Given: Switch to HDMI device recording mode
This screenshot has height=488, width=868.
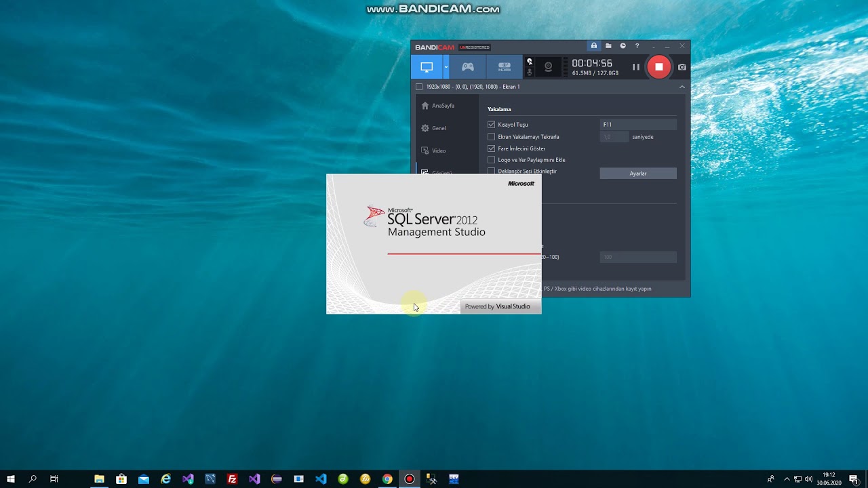Looking at the screenshot, I should point(505,67).
